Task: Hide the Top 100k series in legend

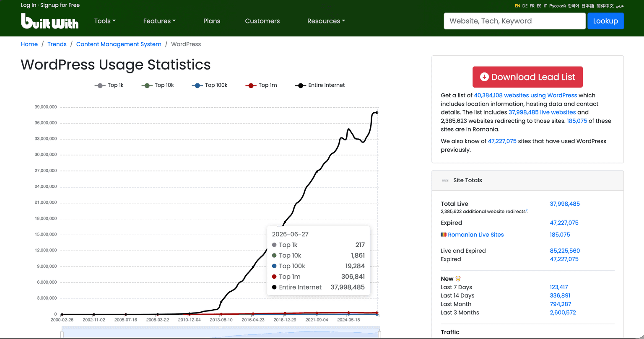Action: point(210,85)
